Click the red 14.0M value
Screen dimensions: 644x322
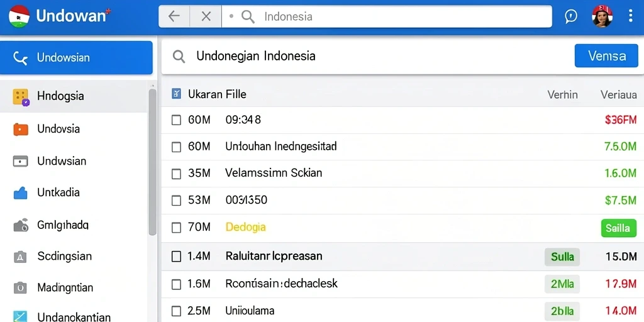(620, 311)
